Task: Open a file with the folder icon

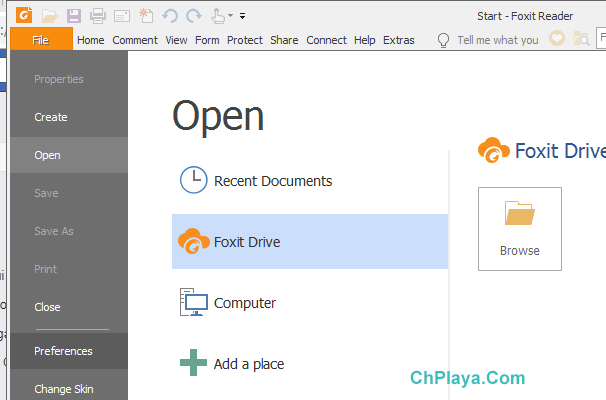Action: pyautogui.click(x=49, y=16)
